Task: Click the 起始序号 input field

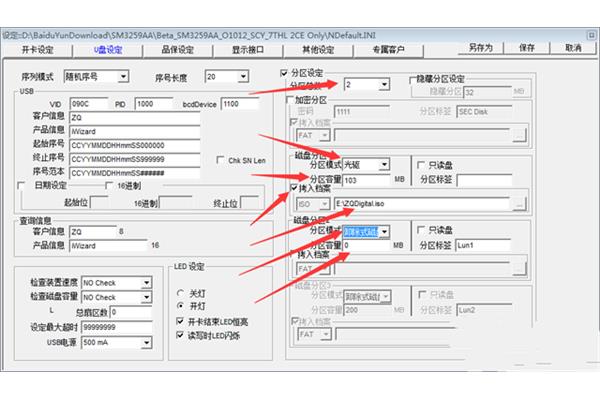Action: (x=135, y=145)
